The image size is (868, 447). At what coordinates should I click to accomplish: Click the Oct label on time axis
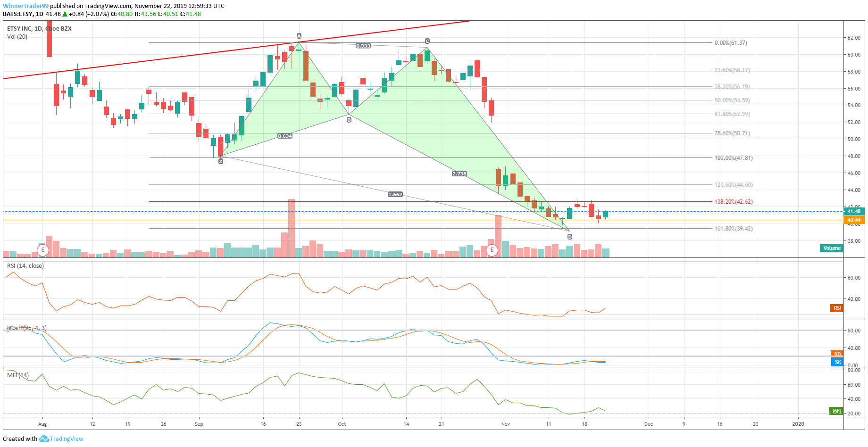[x=342, y=424]
